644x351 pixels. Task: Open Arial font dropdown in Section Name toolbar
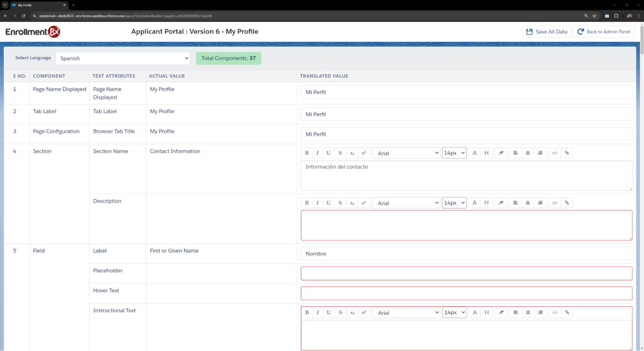click(406, 153)
